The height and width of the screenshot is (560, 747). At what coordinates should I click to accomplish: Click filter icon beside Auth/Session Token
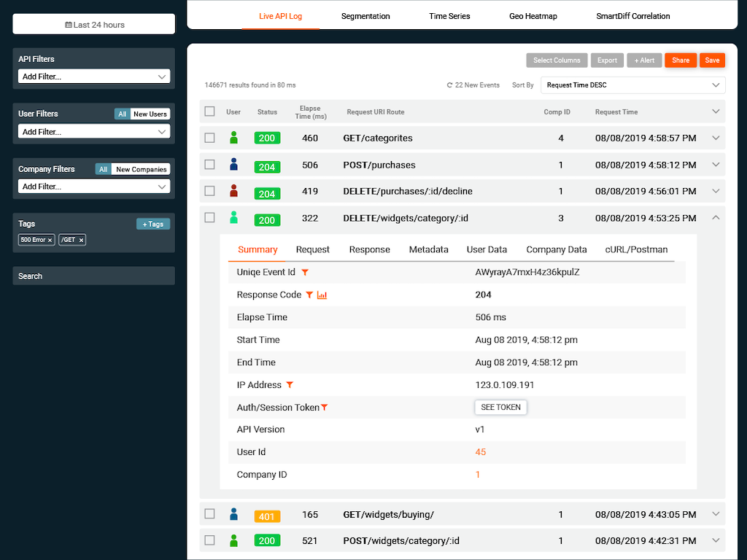pos(325,408)
